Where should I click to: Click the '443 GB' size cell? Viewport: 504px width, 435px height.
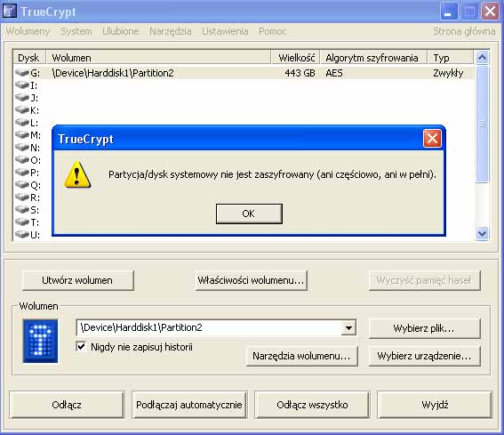[x=300, y=73]
